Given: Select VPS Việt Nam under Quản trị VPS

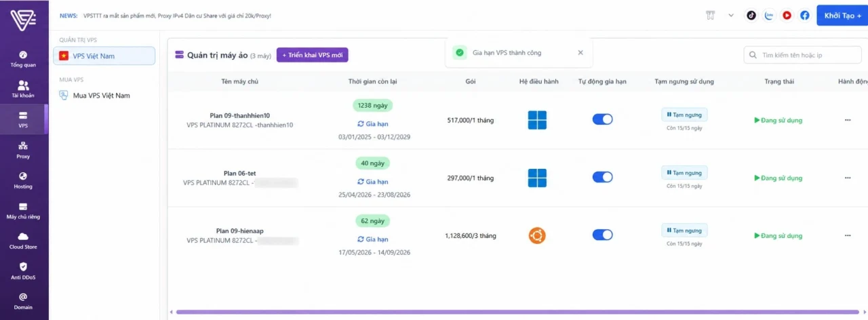Looking at the screenshot, I should [104, 56].
